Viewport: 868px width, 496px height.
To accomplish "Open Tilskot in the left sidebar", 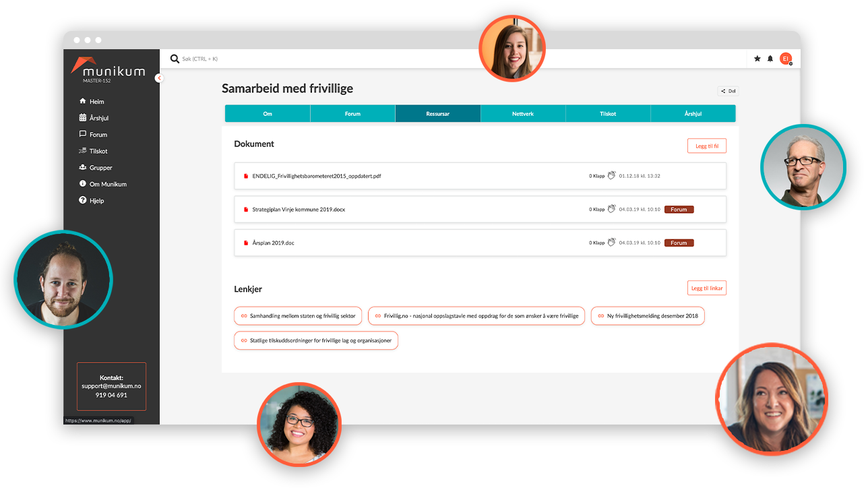I will tap(98, 151).
